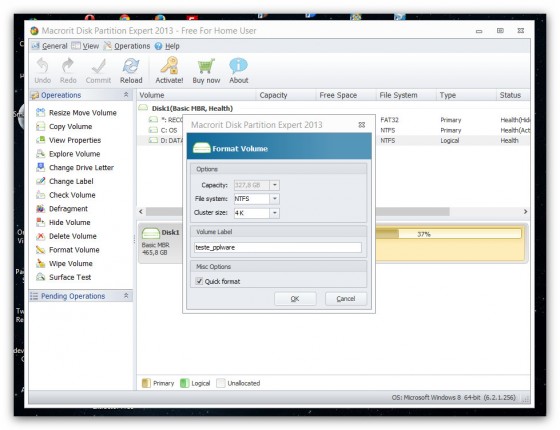The width and height of the screenshot is (560, 430).
Task: Click the Undo toolbar icon
Action: [42, 71]
